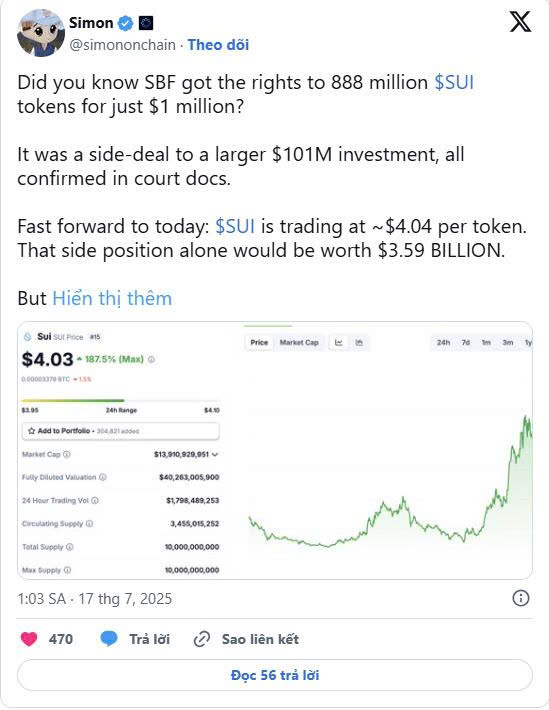This screenshot has width=549, height=710.
Task: Open the X logo icon
Action: tap(520, 22)
